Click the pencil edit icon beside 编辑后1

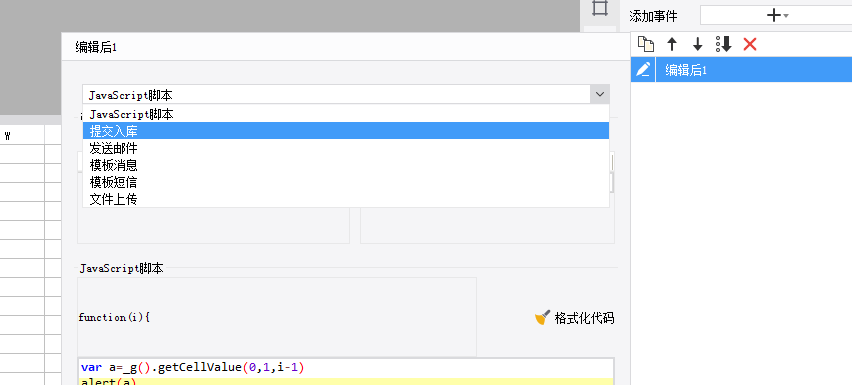[x=643, y=70]
